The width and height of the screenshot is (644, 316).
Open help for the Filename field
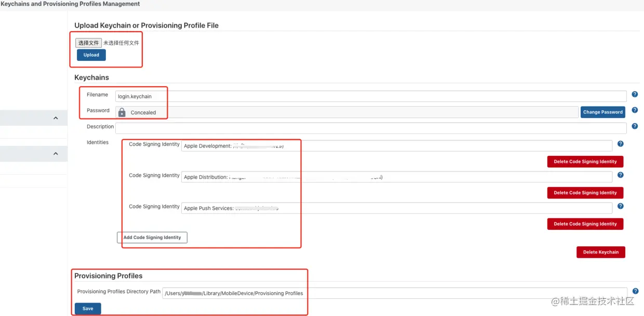pos(635,95)
